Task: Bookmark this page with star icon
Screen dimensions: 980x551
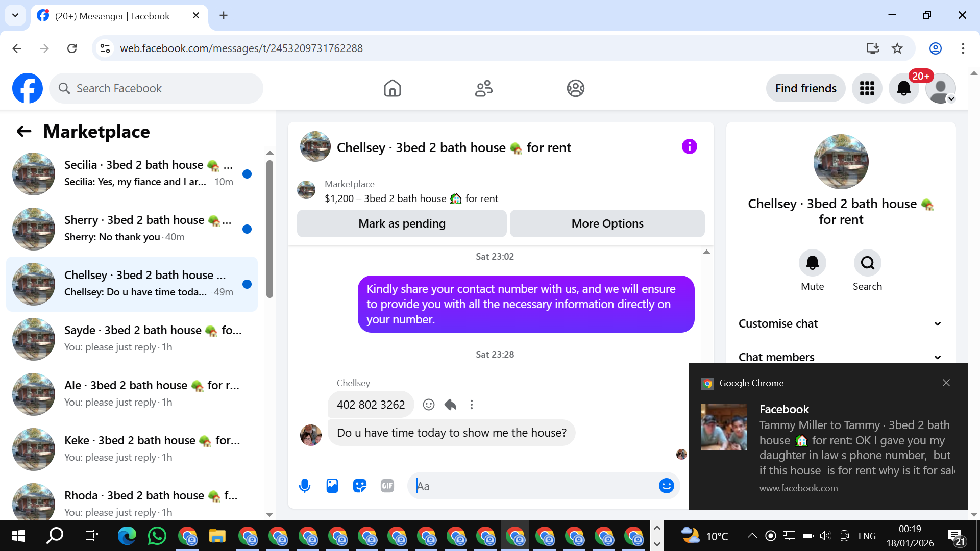Action: point(897,48)
